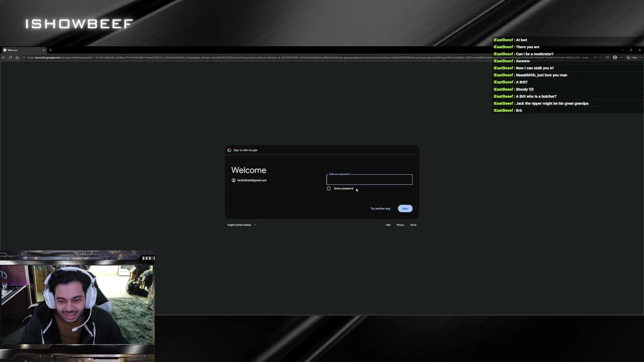Open the Terms link
The width and height of the screenshot is (644, 362).
pos(413,225)
